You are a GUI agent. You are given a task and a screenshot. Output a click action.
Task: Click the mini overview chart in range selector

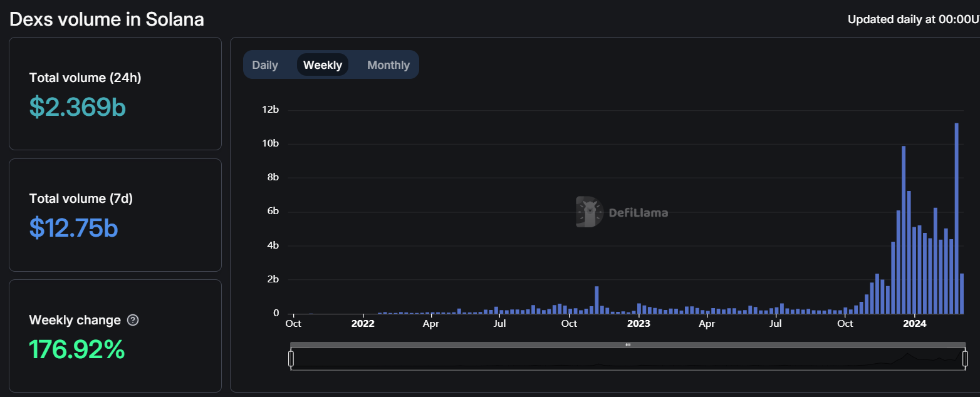tap(628, 359)
